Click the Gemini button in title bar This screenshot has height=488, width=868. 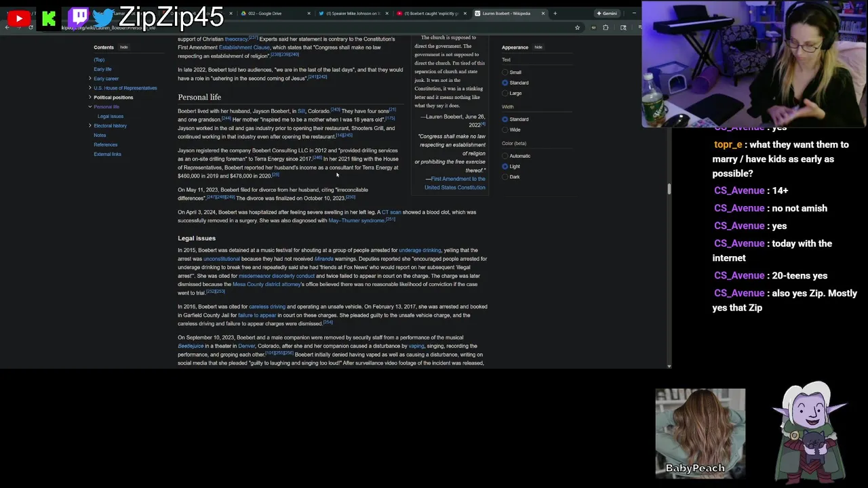click(607, 14)
